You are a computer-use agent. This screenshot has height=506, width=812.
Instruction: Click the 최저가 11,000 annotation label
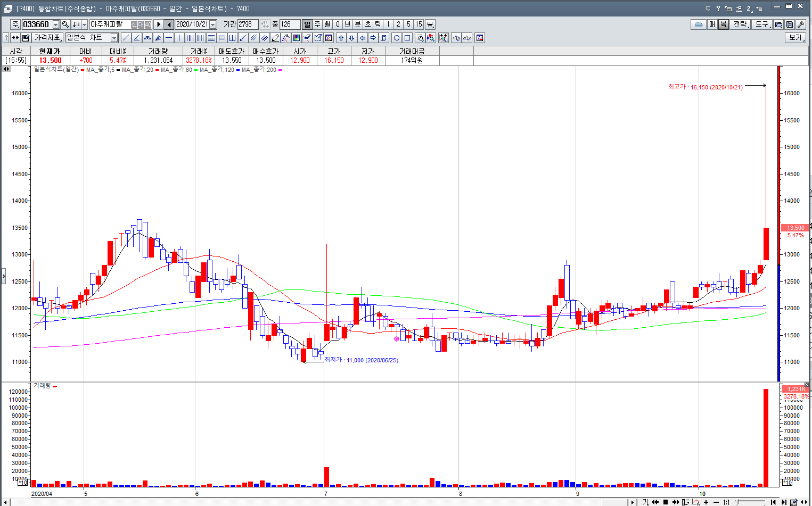click(361, 360)
